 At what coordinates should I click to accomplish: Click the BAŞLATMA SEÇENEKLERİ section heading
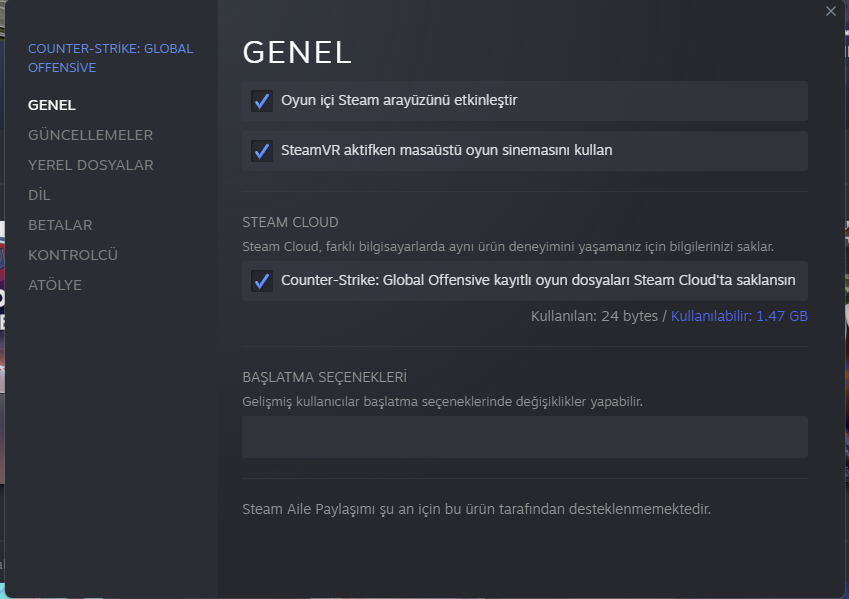(x=324, y=377)
